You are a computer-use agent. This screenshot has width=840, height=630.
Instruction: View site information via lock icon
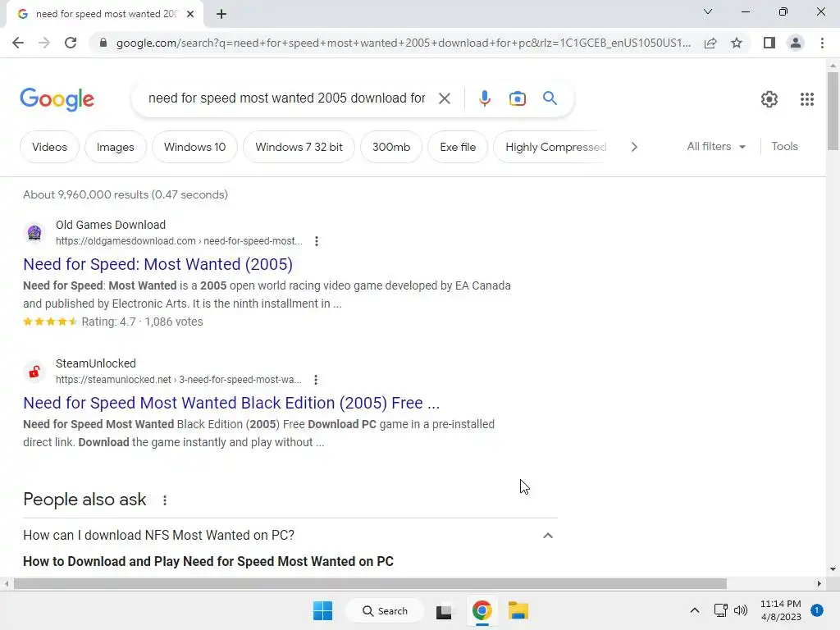(103, 43)
